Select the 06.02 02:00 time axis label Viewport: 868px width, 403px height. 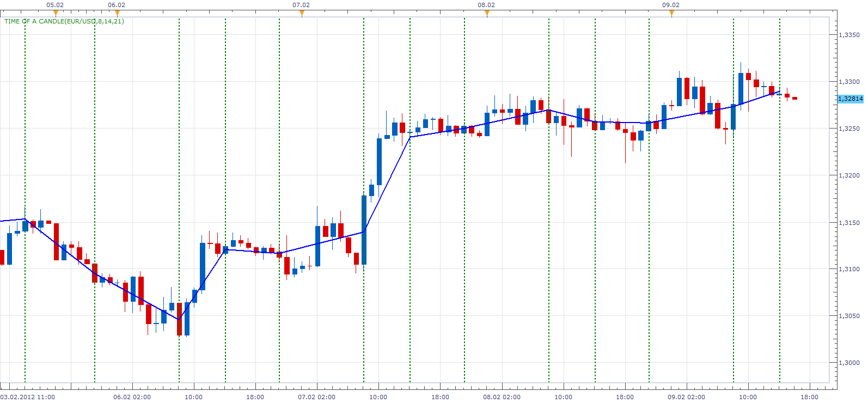tap(132, 397)
